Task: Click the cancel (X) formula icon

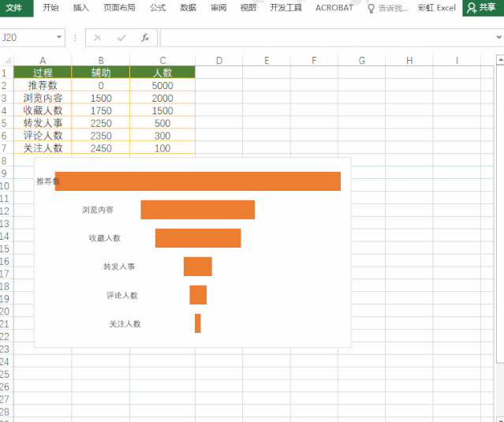Action: (x=98, y=38)
